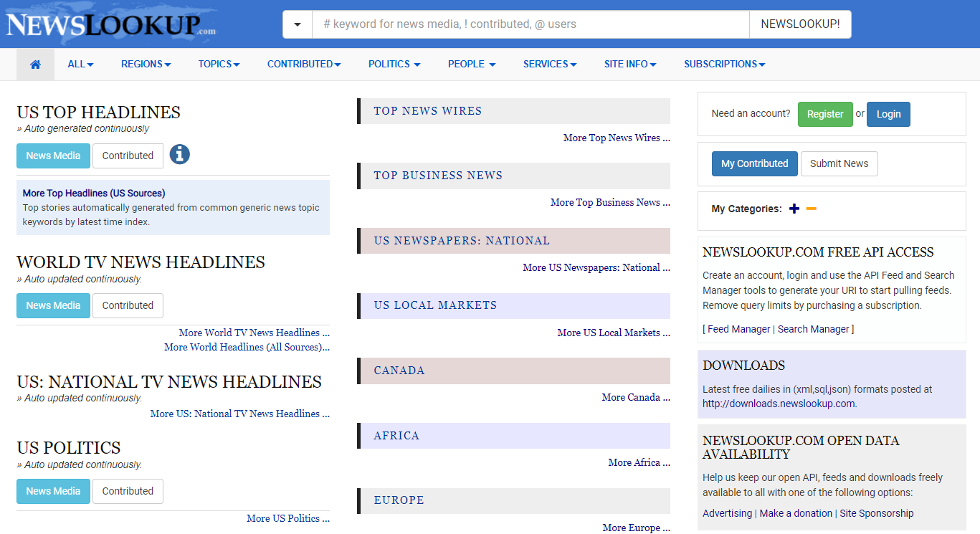Open More Top Business News link
The width and height of the screenshot is (980, 534).
[x=610, y=202]
